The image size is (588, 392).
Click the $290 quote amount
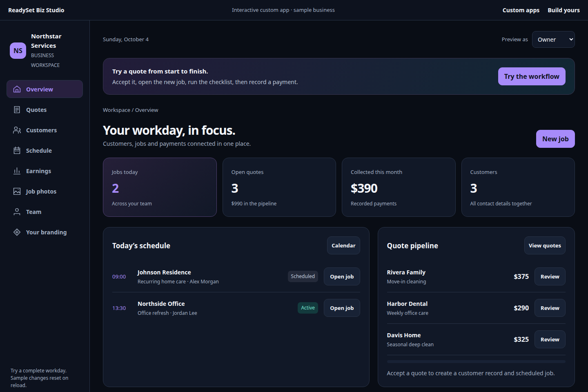click(x=521, y=308)
